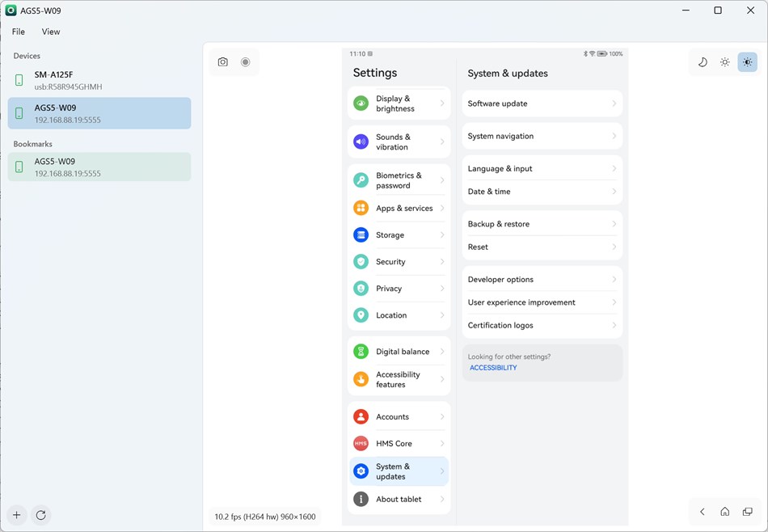The height and width of the screenshot is (532, 768).
Task: Switch to dark theme moon icon
Action: tap(703, 62)
